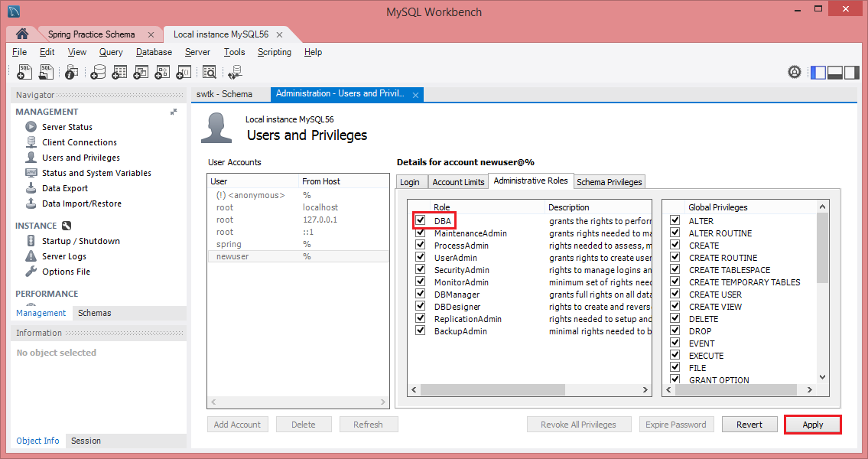Viewport: 868px width, 459px height.
Task: Uncheck the DBA role checkbox
Action: pos(420,220)
